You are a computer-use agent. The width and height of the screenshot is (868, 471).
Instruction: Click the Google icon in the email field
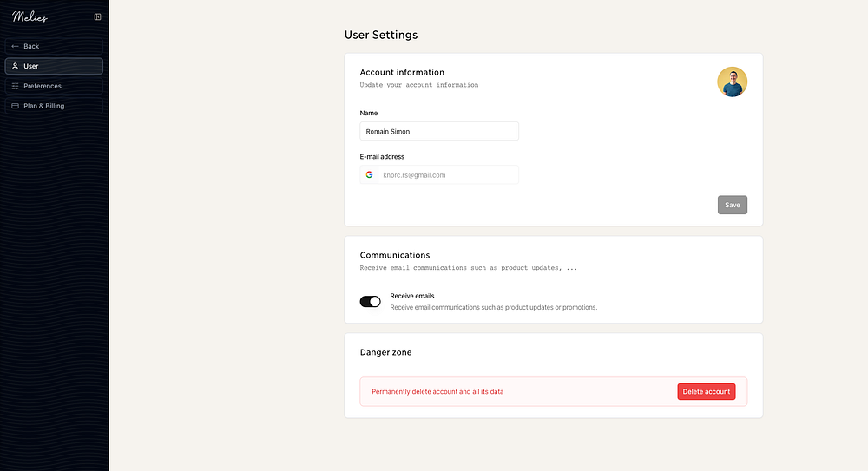[x=370, y=174]
